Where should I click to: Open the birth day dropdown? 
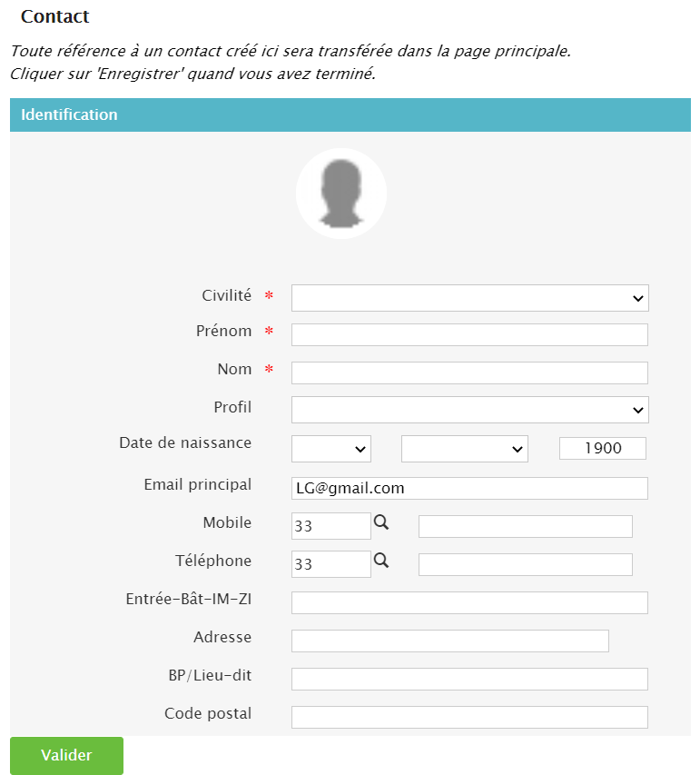pyautogui.click(x=330, y=449)
